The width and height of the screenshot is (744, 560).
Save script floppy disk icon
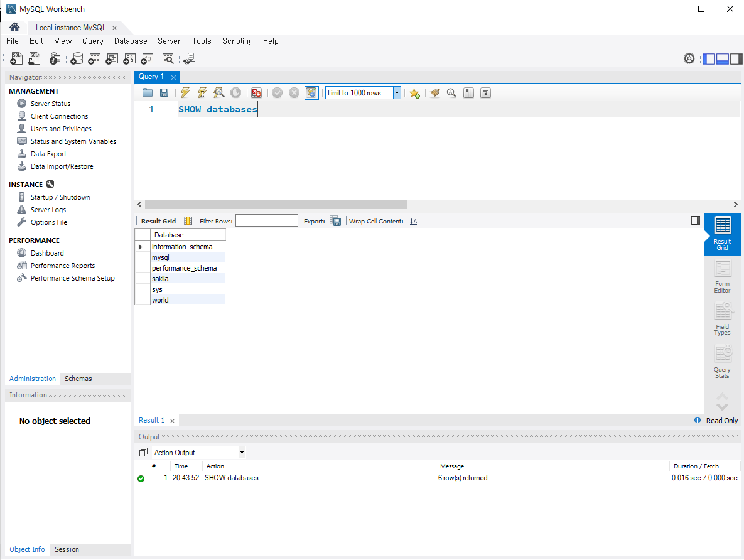tap(164, 92)
